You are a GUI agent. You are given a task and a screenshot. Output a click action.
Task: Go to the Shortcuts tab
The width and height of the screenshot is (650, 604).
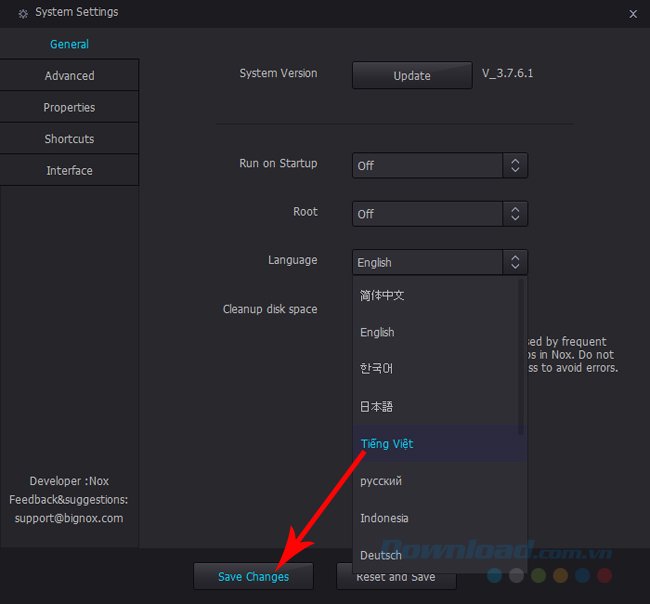point(69,138)
